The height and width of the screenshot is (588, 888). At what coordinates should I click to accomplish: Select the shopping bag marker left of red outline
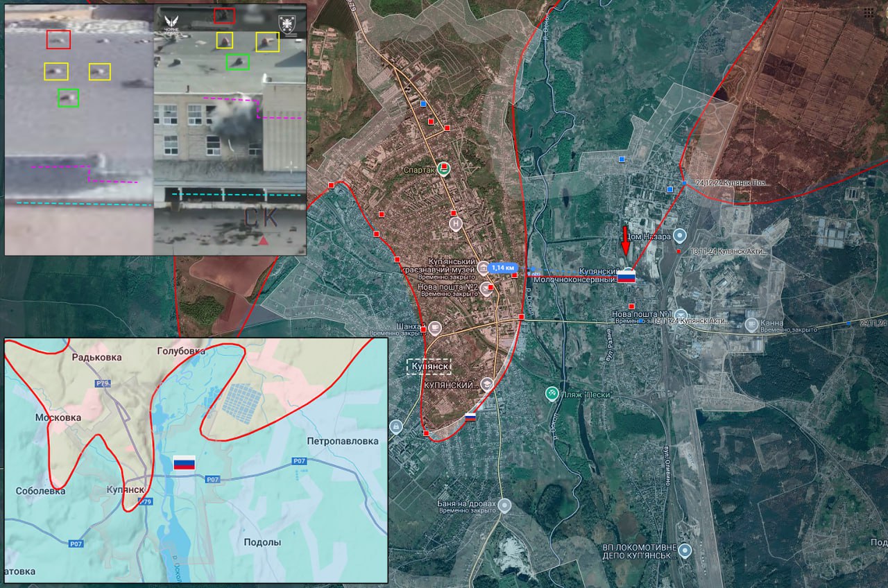pos(396,426)
